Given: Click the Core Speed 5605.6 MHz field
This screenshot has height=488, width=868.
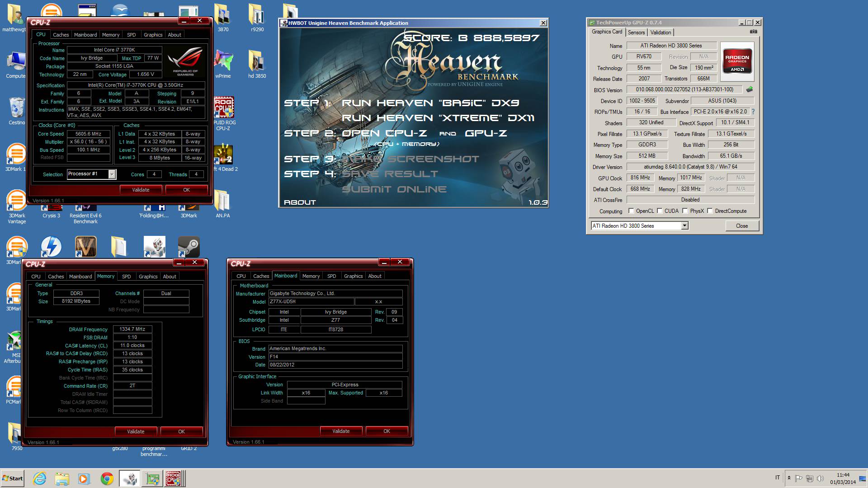Looking at the screenshot, I should [89, 134].
